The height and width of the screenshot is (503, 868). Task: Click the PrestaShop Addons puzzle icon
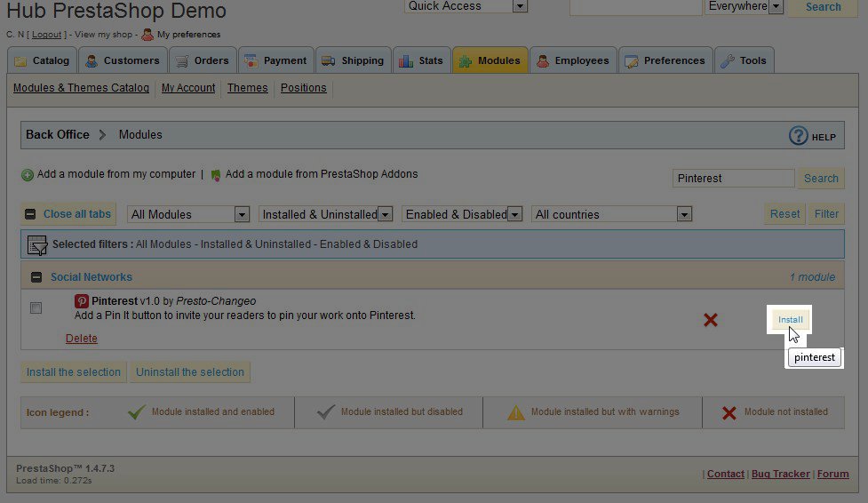pos(215,175)
